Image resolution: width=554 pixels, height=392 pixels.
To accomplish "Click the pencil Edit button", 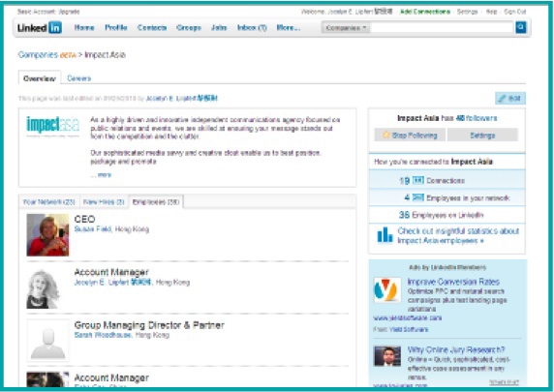I will tap(509, 98).
